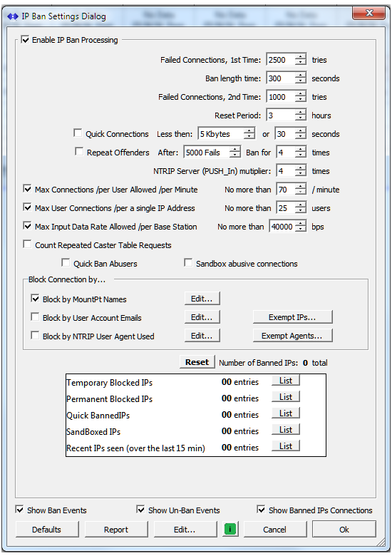Close the IP Ban Settings Dialog window
The image size is (392, 556).
368,14
